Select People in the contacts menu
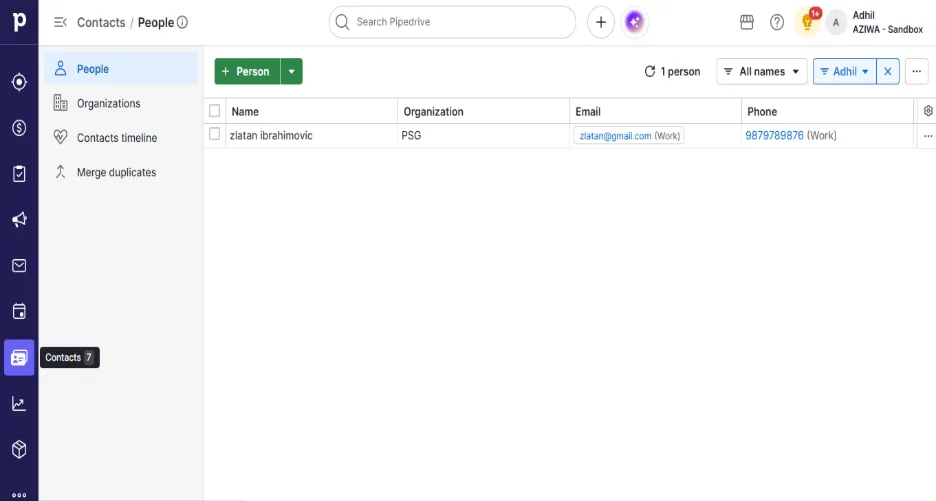The width and height of the screenshot is (936, 501). (121, 69)
